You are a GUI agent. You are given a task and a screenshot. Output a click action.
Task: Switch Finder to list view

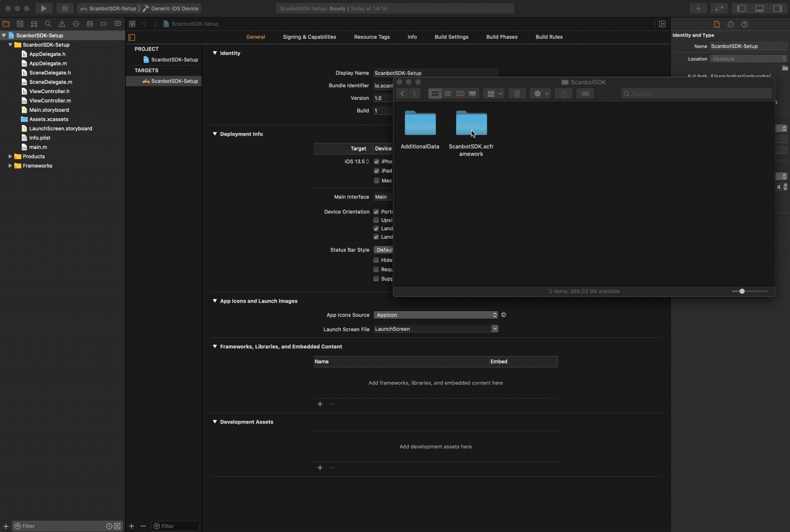point(448,93)
